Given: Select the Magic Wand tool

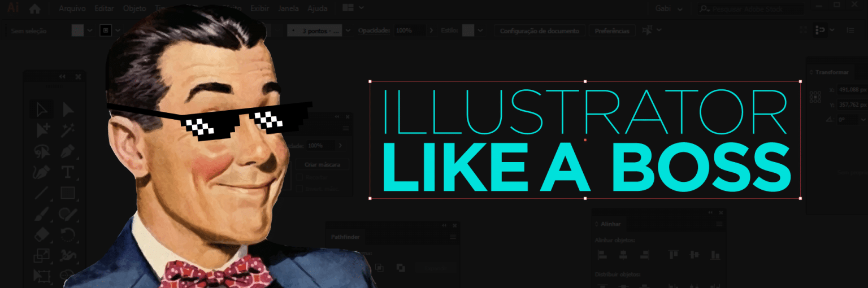Looking at the screenshot, I should click(68, 130).
